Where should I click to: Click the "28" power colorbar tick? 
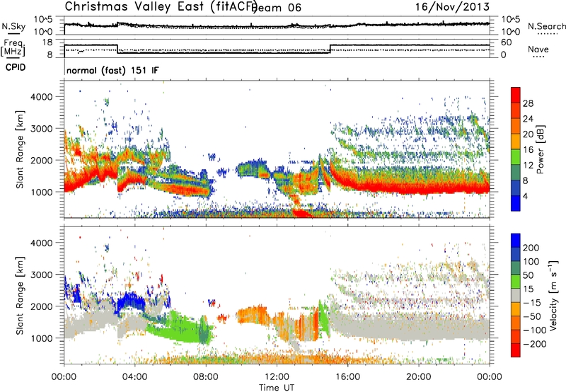pyautogui.click(x=528, y=103)
